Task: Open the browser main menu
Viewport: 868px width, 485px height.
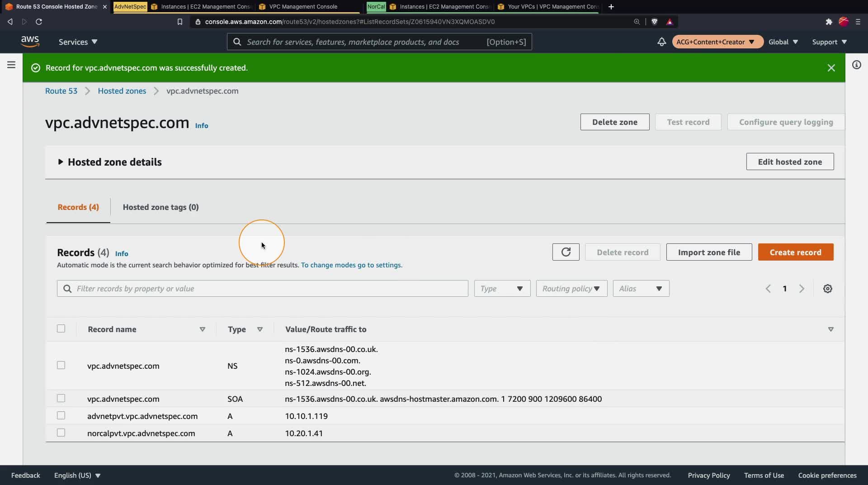Action: click(x=858, y=22)
